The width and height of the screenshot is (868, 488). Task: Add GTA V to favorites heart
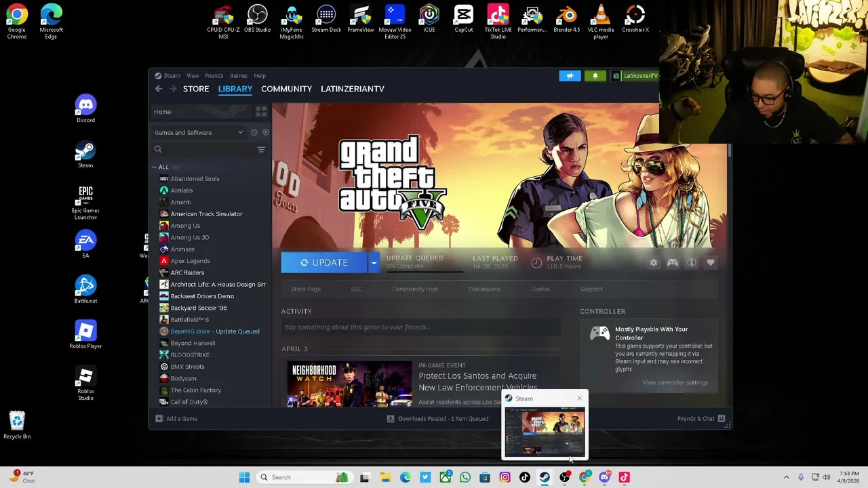pyautogui.click(x=711, y=263)
